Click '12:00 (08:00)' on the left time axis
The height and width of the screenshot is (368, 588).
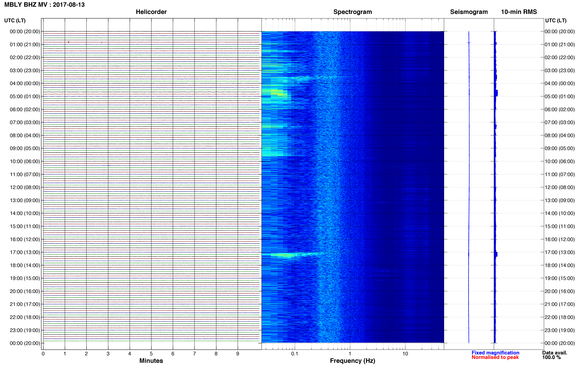[25, 187]
